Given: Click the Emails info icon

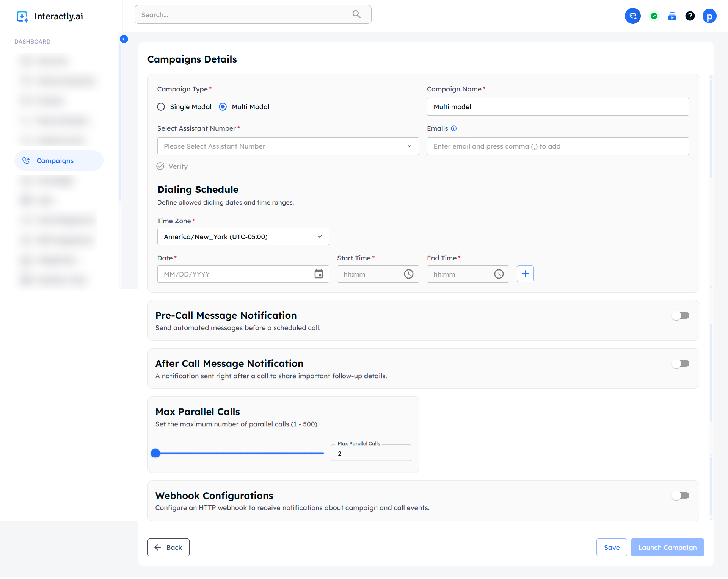Looking at the screenshot, I should pyautogui.click(x=454, y=128).
